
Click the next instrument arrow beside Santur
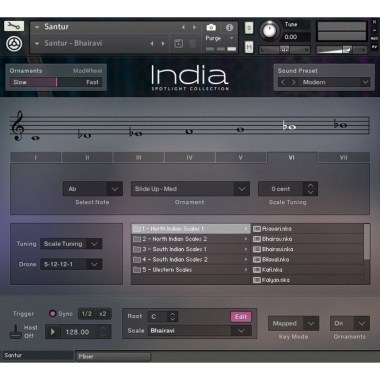pos(194,27)
